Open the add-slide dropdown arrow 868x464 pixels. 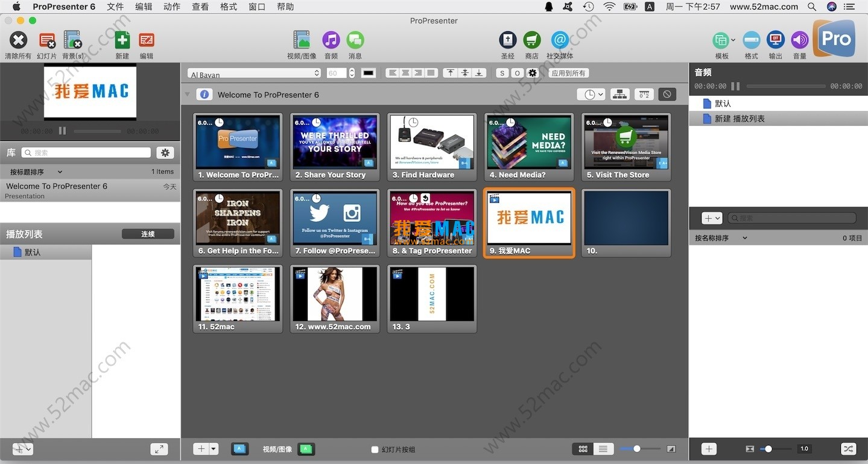pyautogui.click(x=214, y=449)
